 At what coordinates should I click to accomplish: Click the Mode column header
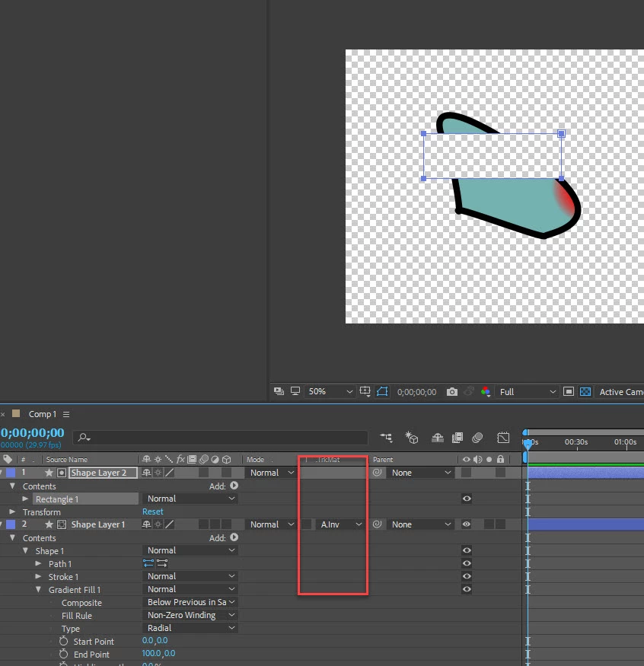pyautogui.click(x=255, y=460)
